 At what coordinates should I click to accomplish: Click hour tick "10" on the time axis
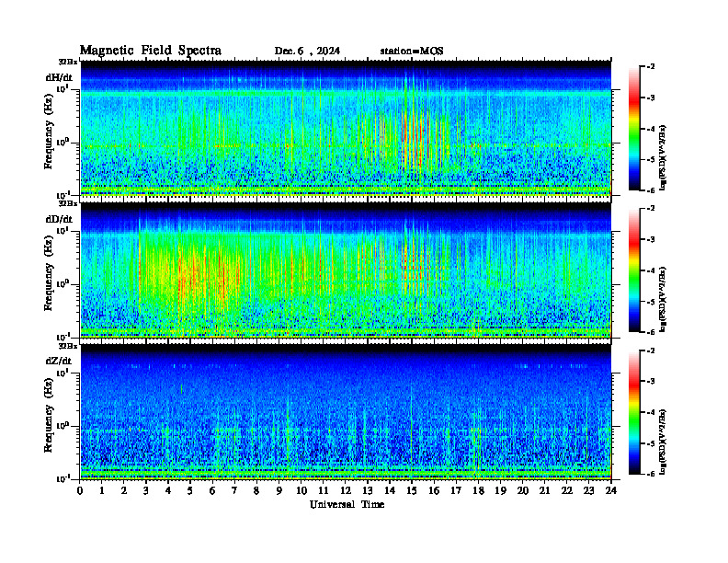301,491
